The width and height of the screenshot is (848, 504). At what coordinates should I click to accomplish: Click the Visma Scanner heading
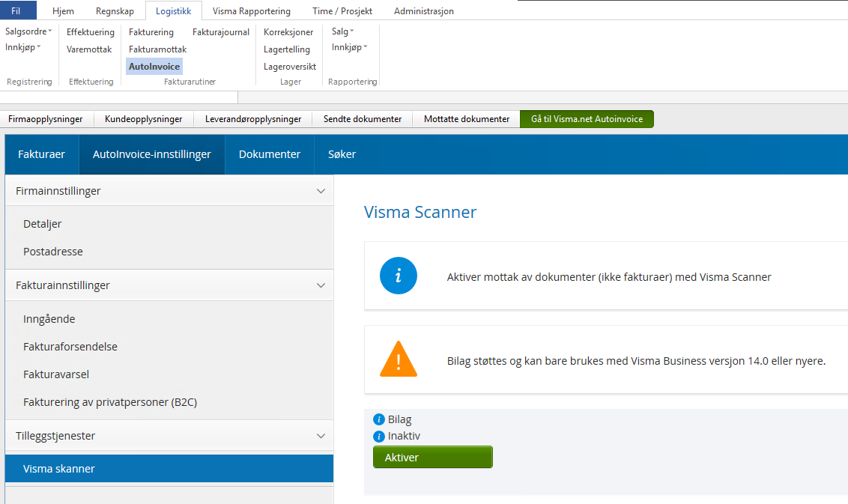pyautogui.click(x=420, y=212)
